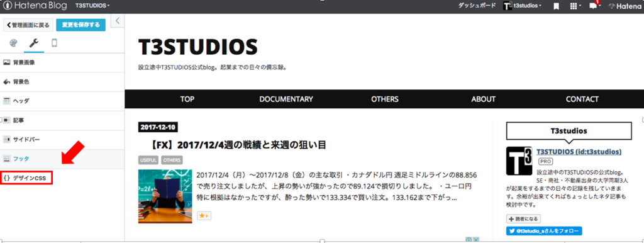Click the PRO badge
Viewport: 644px width, 243px height.
pyautogui.click(x=545, y=162)
